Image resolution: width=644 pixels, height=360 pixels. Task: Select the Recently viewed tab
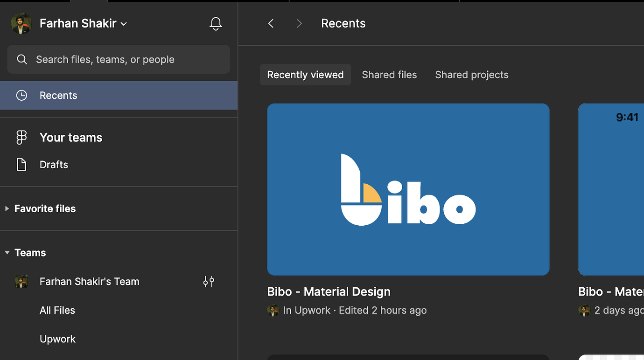305,75
